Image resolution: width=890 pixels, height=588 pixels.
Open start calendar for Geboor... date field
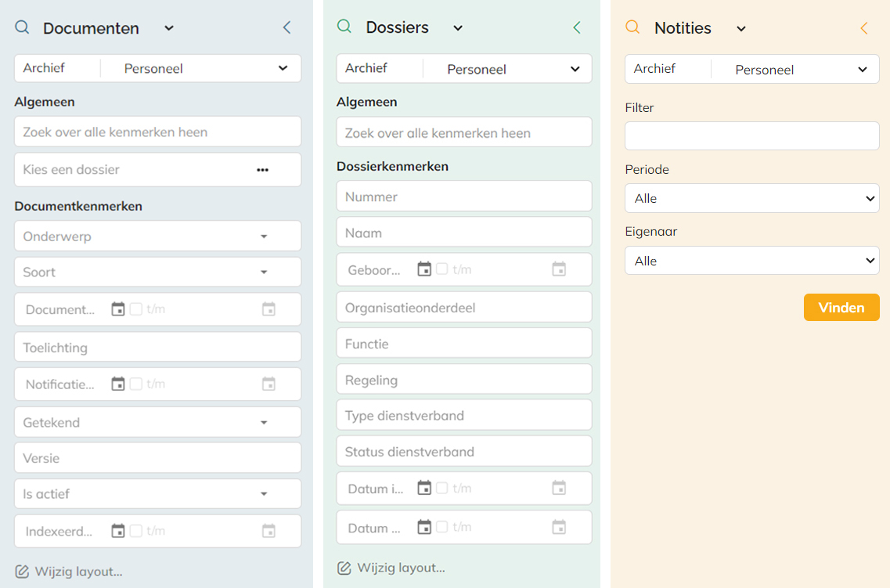(x=424, y=269)
